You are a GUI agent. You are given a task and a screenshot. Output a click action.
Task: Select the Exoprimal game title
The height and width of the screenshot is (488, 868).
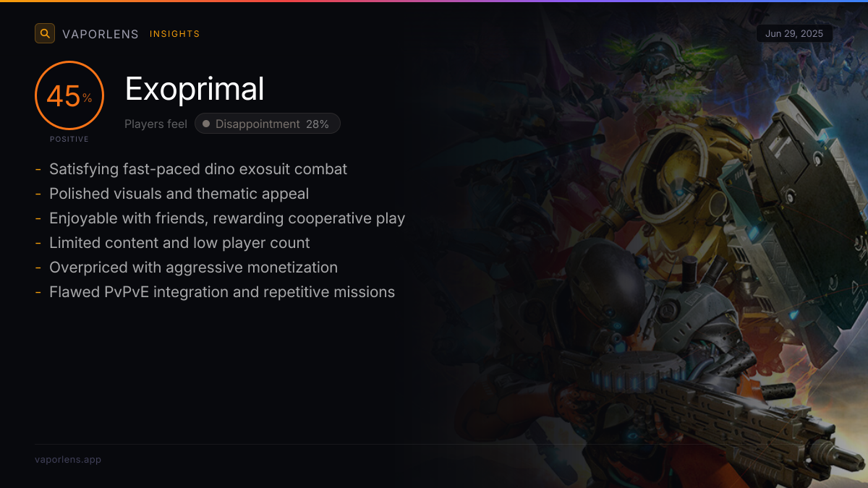click(x=195, y=89)
